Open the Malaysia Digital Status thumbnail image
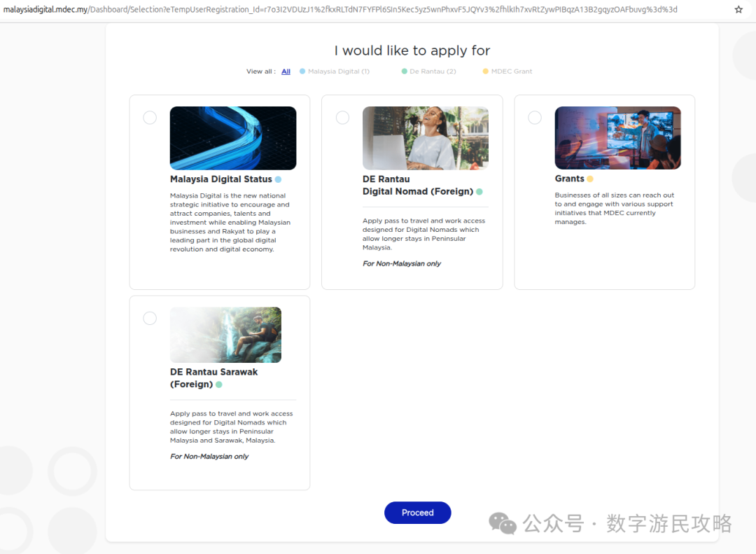This screenshot has width=756, height=554. tap(233, 138)
